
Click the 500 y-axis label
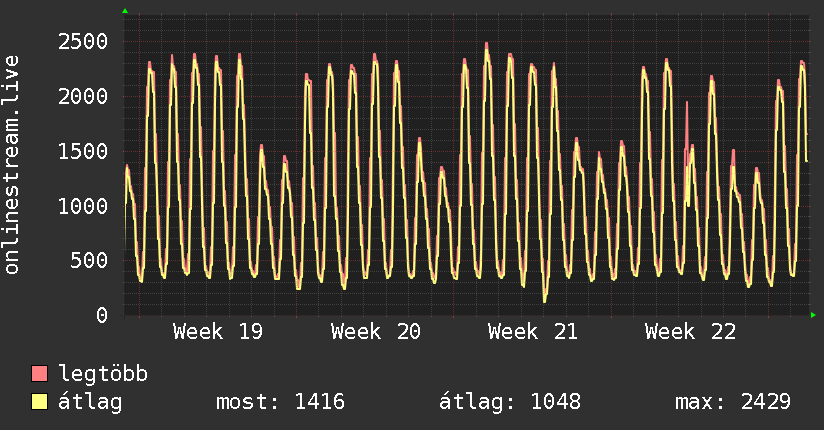coord(89,261)
